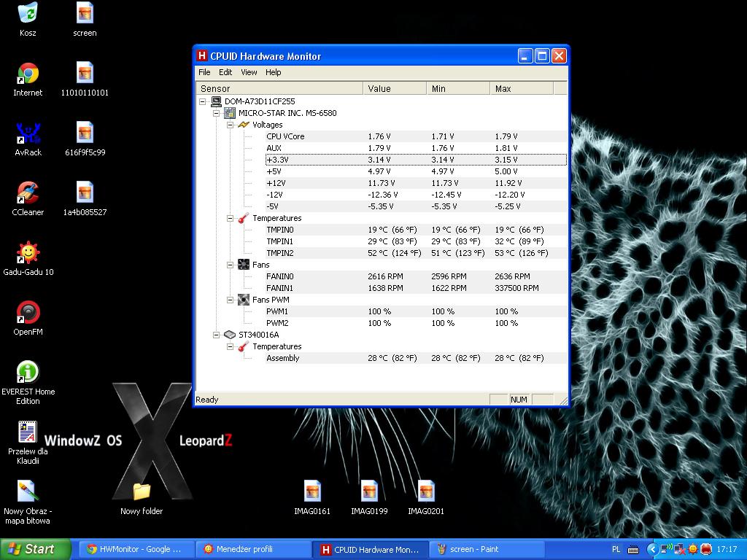The image size is (747, 560).
Task: Click the Fans PWM node icon
Action: click(x=244, y=300)
